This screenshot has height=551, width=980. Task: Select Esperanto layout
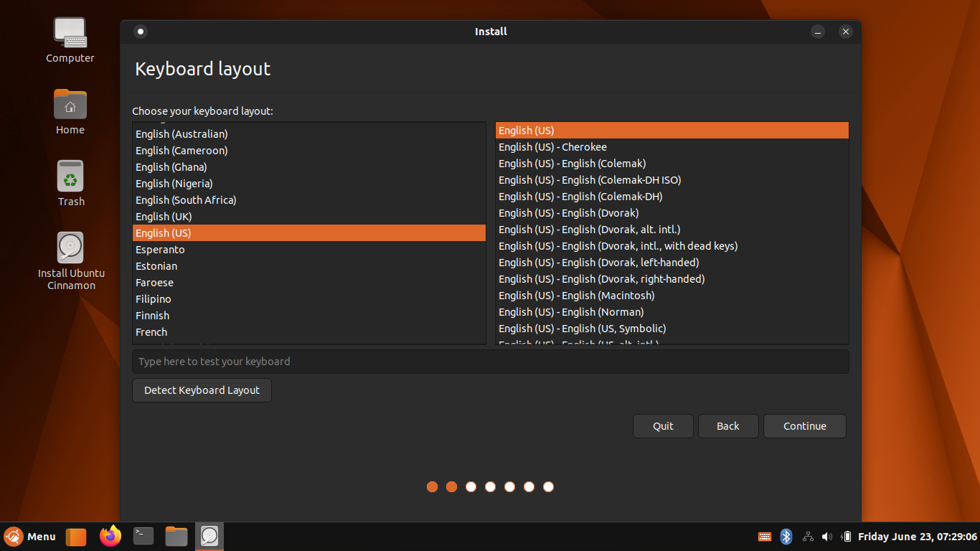(309, 250)
